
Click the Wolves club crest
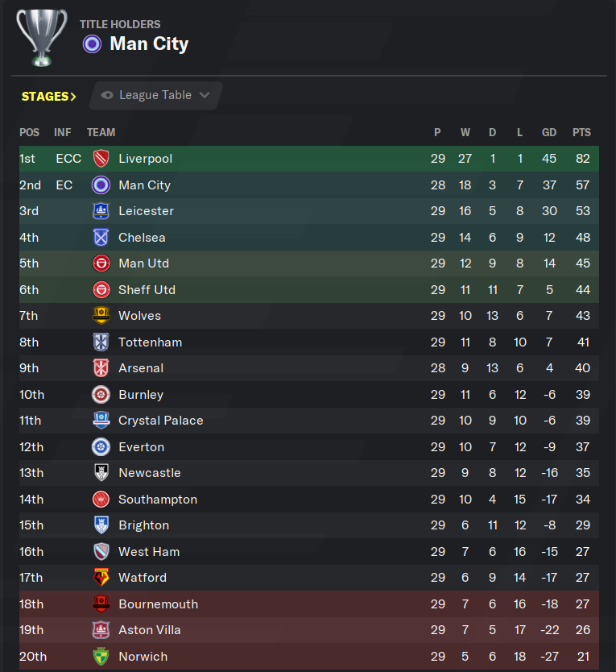pos(101,316)
